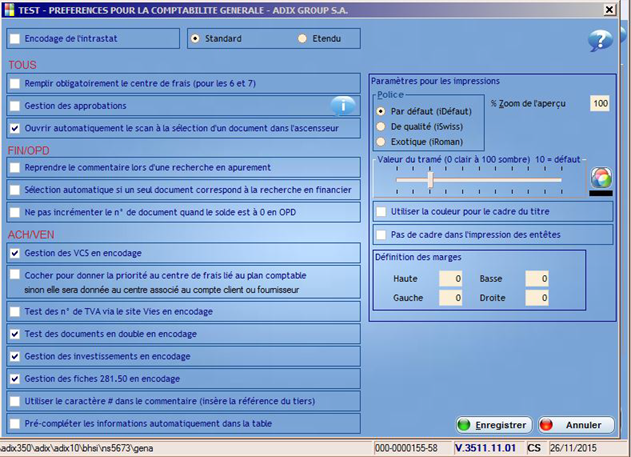631x457 pixels.
Task: Click the Valeur du tramé slider handle
Action: click(x=430, y=178)
